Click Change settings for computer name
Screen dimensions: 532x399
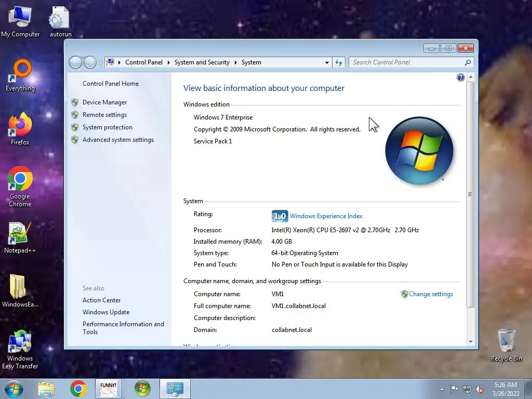coord(431,294)
